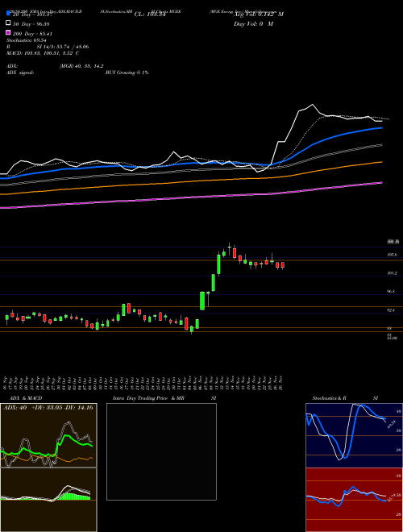Screen dimensions: 403x532
Task: Select the '200 Day = 85.41' label
Action: point(32,34)
